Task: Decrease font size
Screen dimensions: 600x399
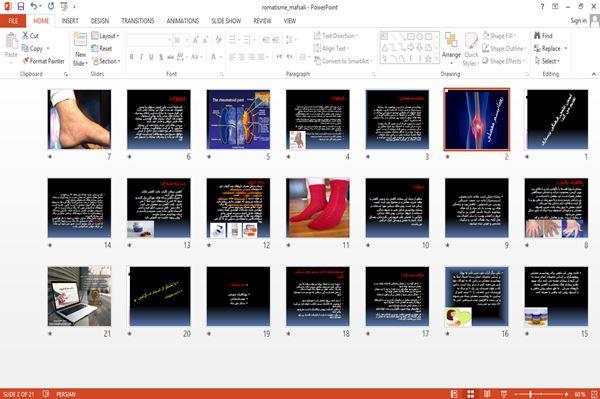Action: 205,40
